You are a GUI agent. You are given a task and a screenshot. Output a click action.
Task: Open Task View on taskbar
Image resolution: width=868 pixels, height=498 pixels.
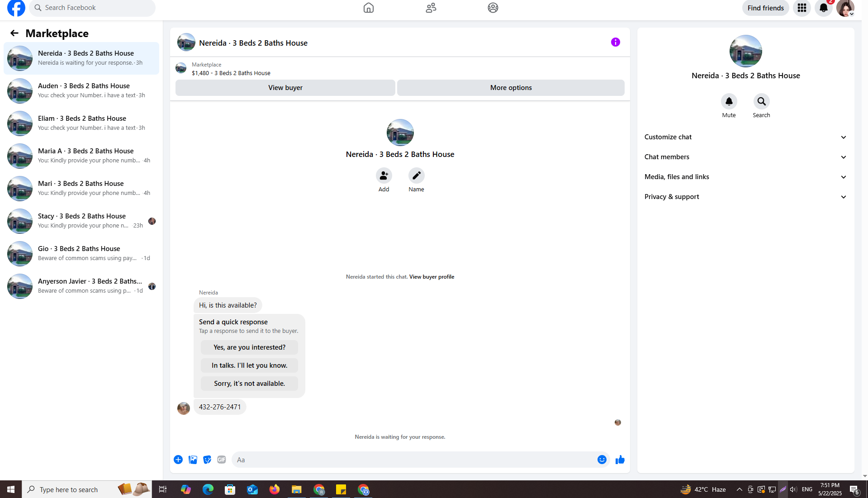(163, 489)
